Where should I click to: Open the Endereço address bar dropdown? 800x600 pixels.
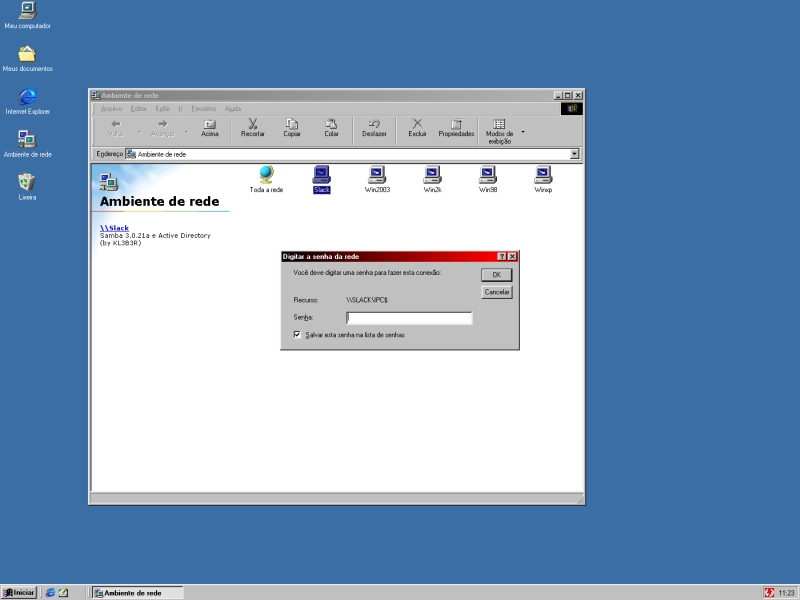[574, 154]
